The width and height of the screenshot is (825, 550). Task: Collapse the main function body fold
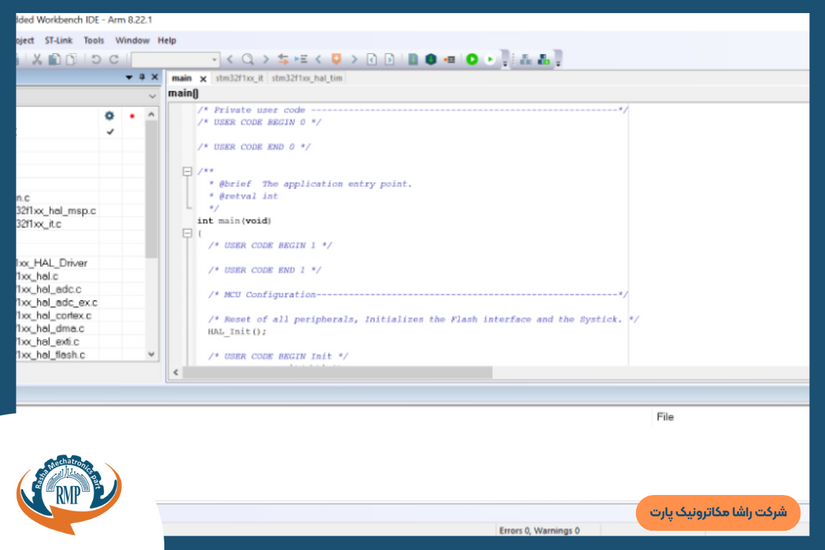[x=187, y=233]
